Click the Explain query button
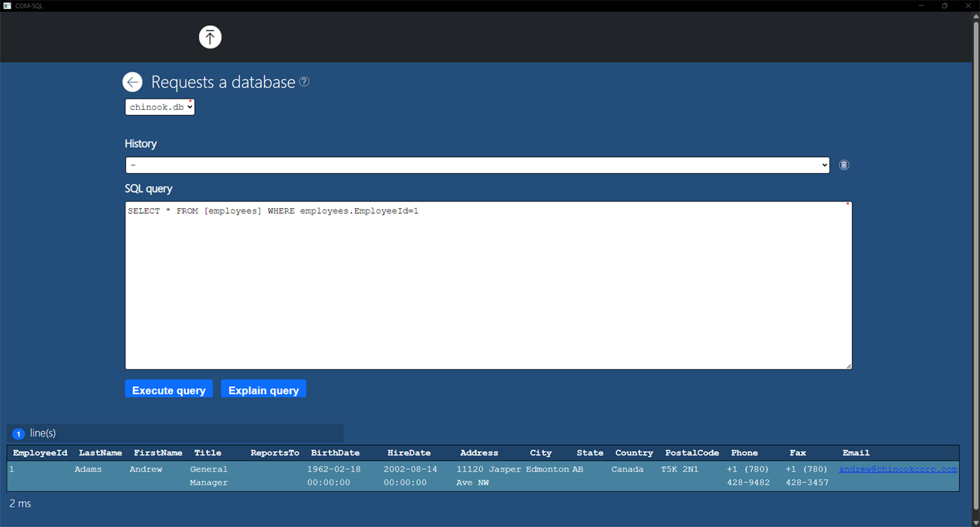980x527 pixels. (263, 390)
